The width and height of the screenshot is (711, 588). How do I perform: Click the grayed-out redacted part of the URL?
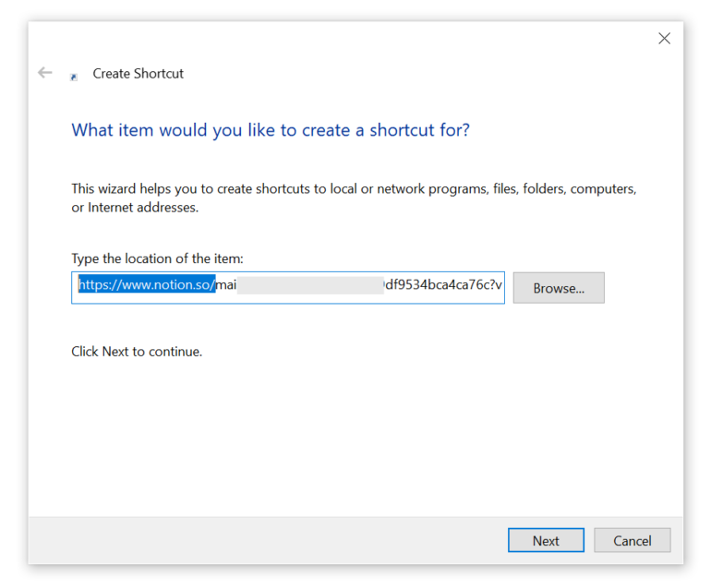pyautogui.click(x=309, y=285)
